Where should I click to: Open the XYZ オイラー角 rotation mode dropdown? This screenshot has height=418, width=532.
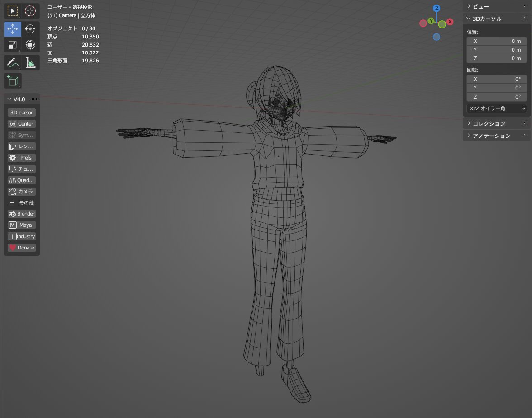coord(496,108)
